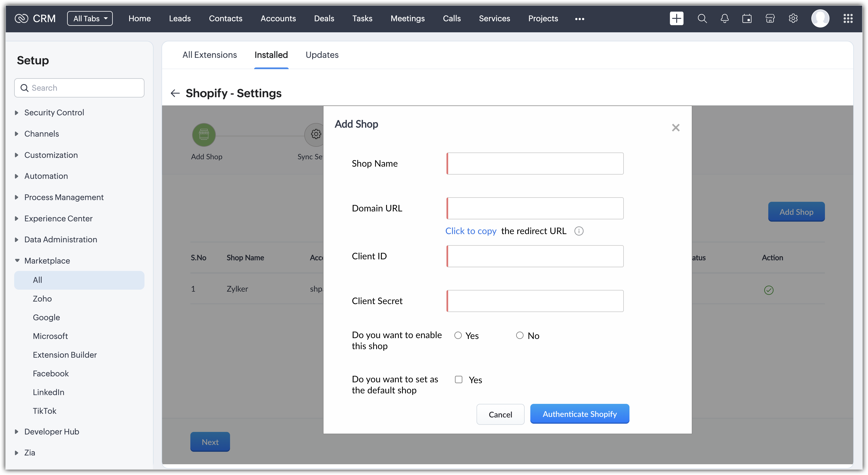This screenshot has height=475, width=868.
Task: Open notifications bell icon
Action: [724, 18]
